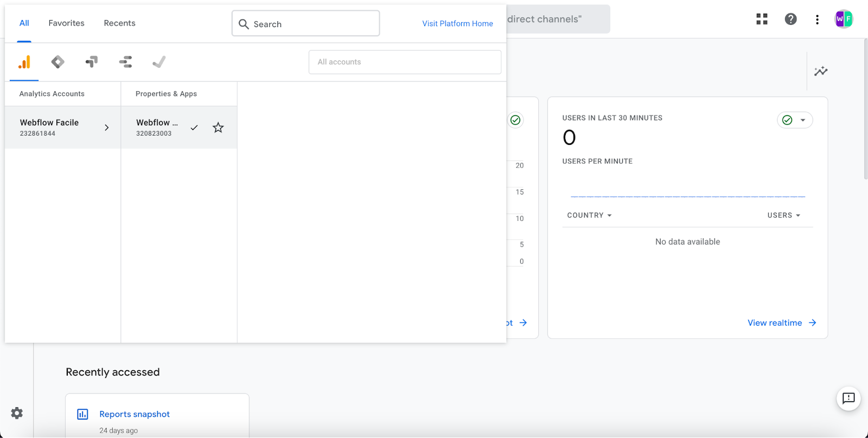The width and height of the screenshot is (868, 438).
Task: Open the send feedback chat icon
Action: tap(848, 398)
